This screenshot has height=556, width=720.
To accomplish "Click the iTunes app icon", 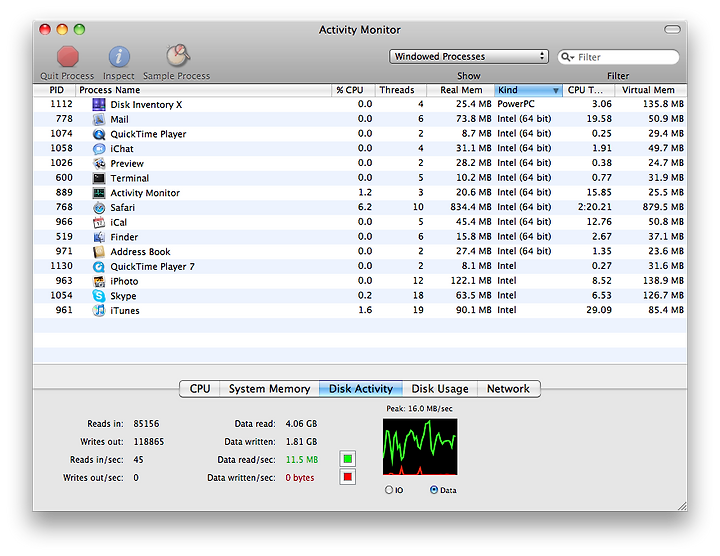I will pos(99,310).
